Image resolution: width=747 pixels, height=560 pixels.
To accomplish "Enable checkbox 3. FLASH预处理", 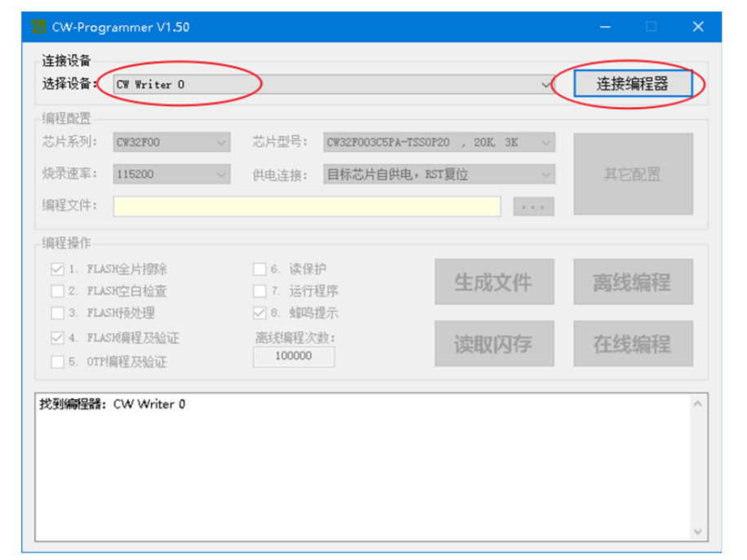I will pyautogui.click(x=57, y=313).
